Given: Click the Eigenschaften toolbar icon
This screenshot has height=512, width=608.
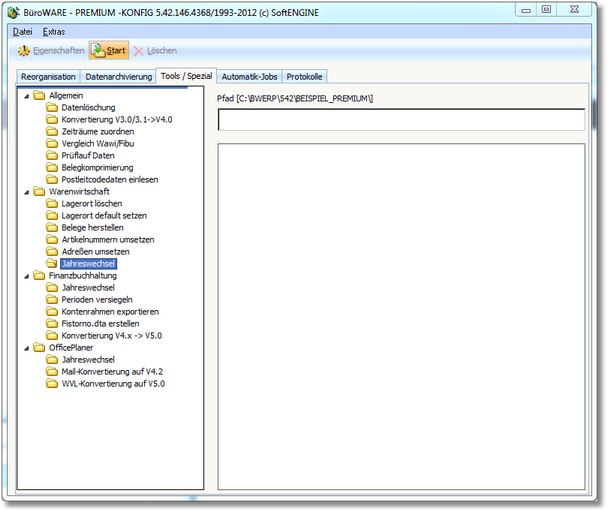Looking at the screenshot, I should click(25, 50).
